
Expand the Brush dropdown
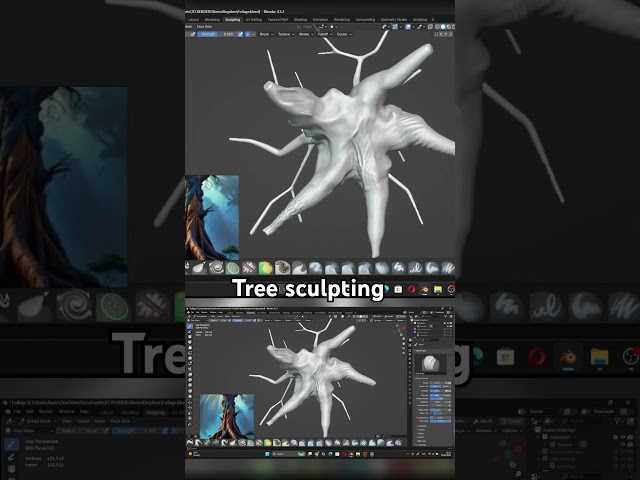[267, 34]
